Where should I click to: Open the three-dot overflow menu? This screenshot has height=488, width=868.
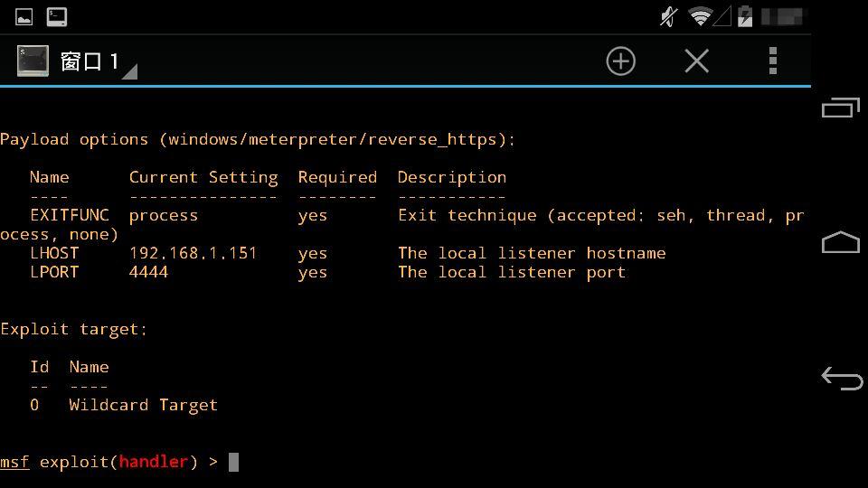(772, 61)
